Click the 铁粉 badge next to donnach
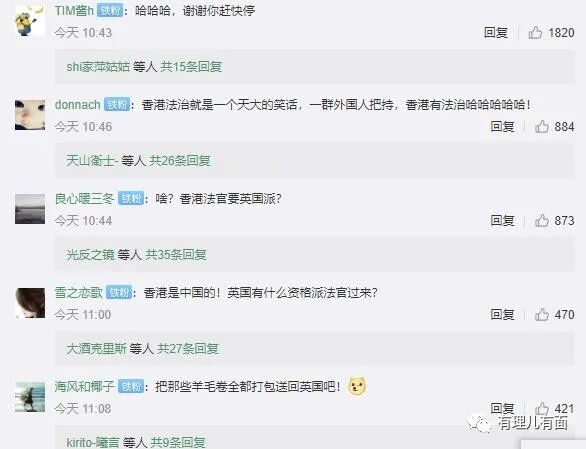Screen dimensions: 586x449 click(x=117, y=104)
